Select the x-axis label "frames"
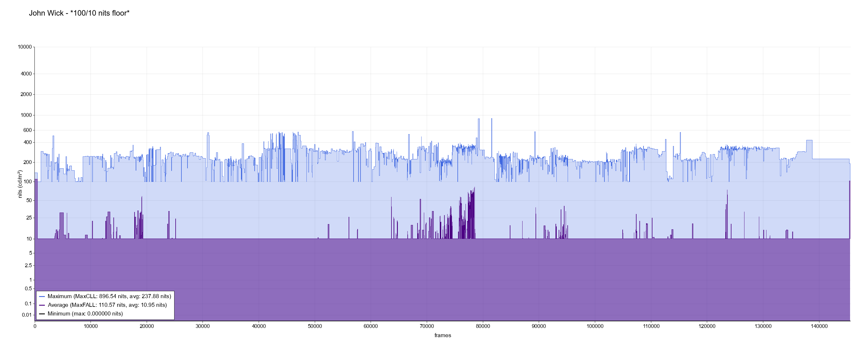Image resolution: width=868 pixels, height=347 pixels. (x=442, y=335)
